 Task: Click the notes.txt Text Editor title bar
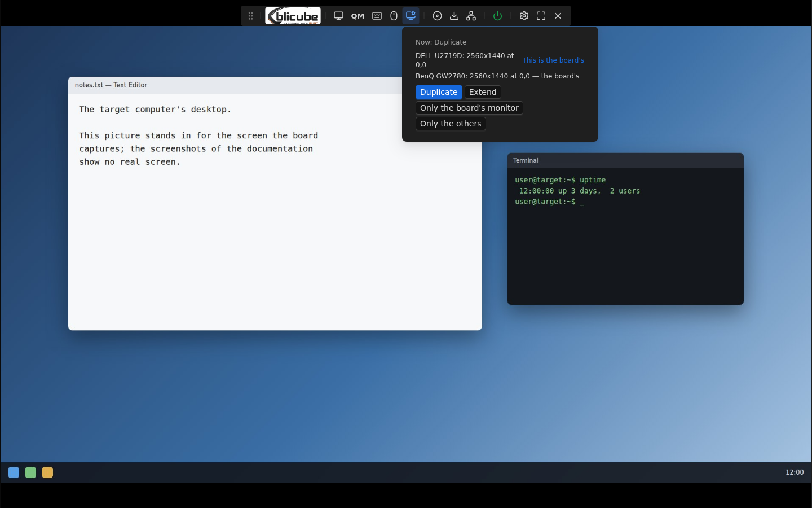click(275, 85)
